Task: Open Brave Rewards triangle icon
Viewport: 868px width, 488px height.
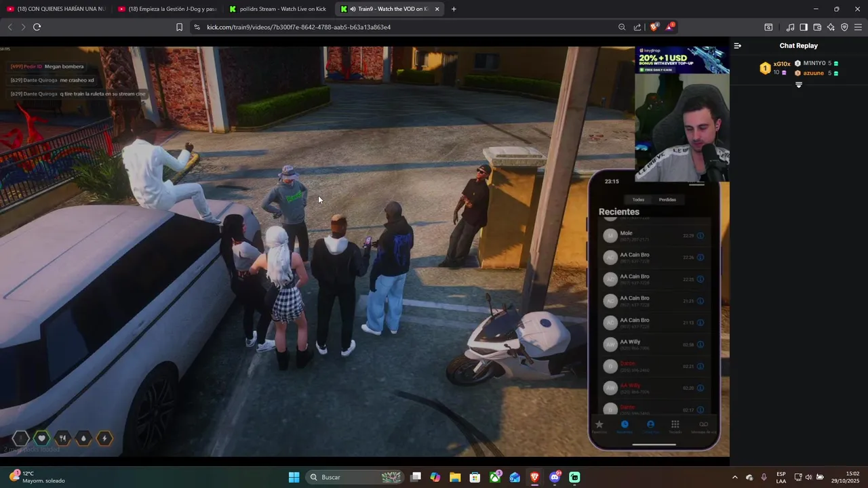Action: (670, 27)
